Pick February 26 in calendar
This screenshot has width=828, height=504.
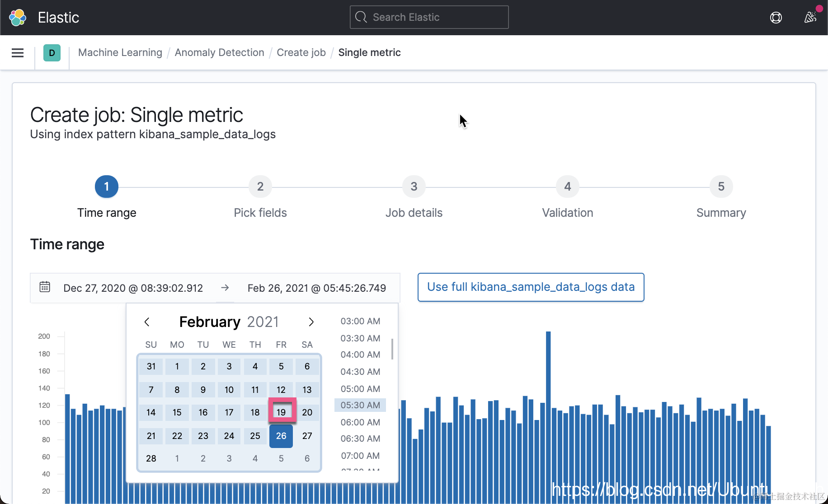click(x=281, y=436)
